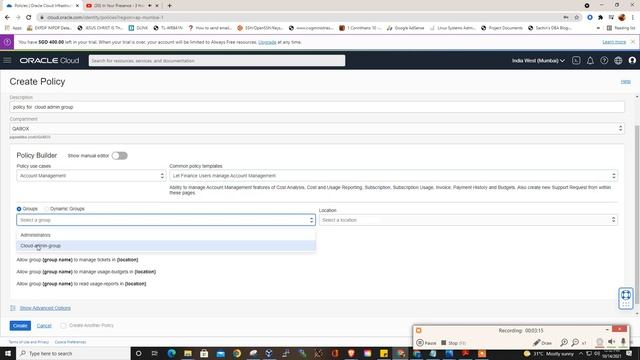This screenshot has height=360, width=640.
Task: Stop the screen recording
Action: pyautogui.click(x=453, y=343)
